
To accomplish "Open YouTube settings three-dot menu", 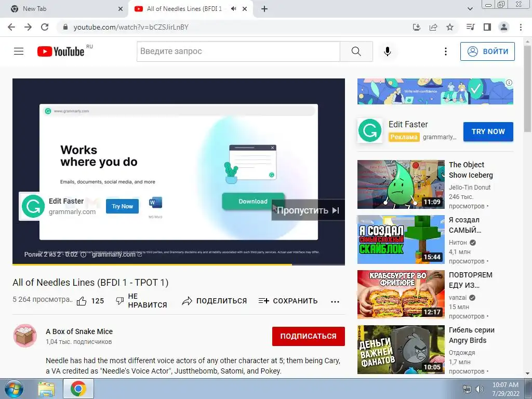I will tap(445, 51).
